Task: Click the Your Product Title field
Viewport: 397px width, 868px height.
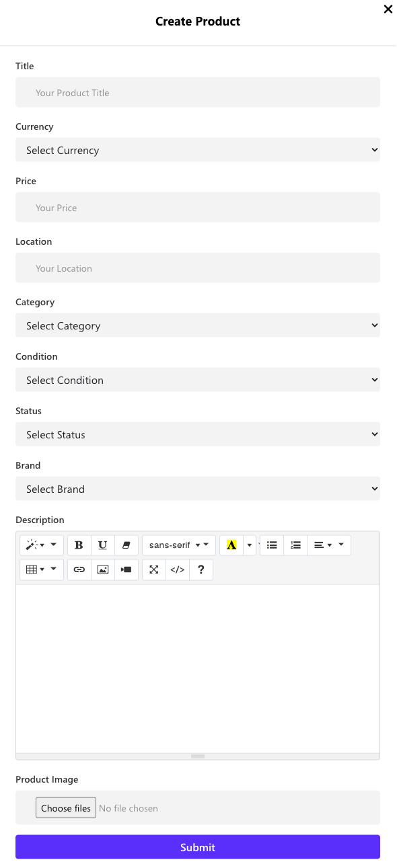Action: 198,93
